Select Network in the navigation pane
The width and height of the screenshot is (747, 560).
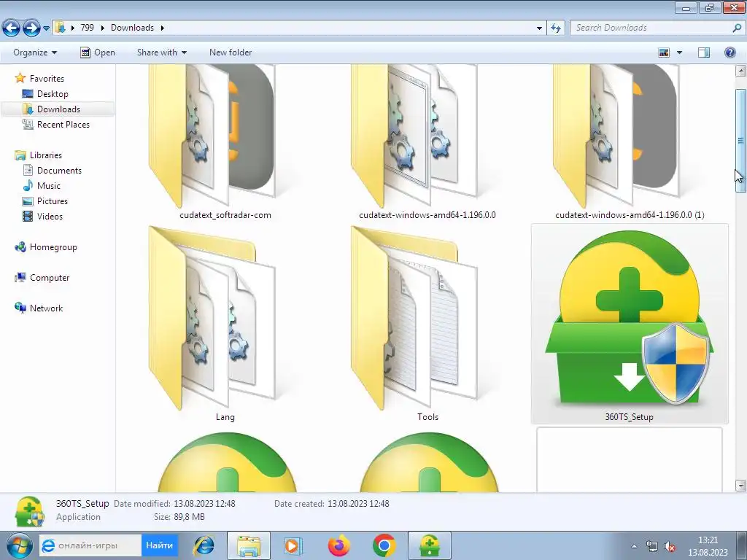point(46,308)
